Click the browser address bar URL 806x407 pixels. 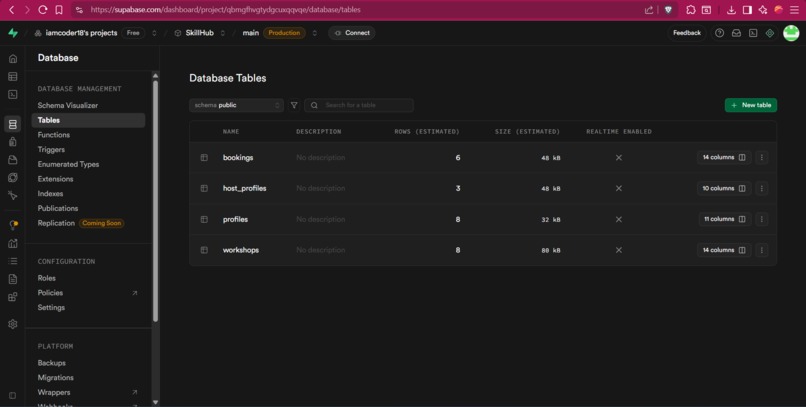226,10
